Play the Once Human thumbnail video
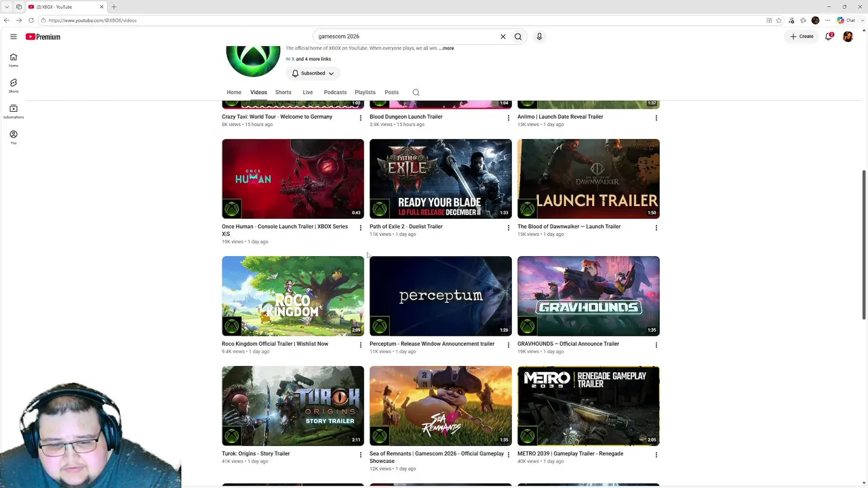This screenshot has width=868, height=488. click(293, 179)
